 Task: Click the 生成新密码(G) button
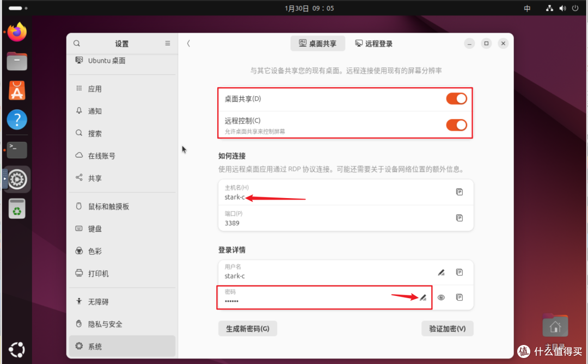coord(248,329)
